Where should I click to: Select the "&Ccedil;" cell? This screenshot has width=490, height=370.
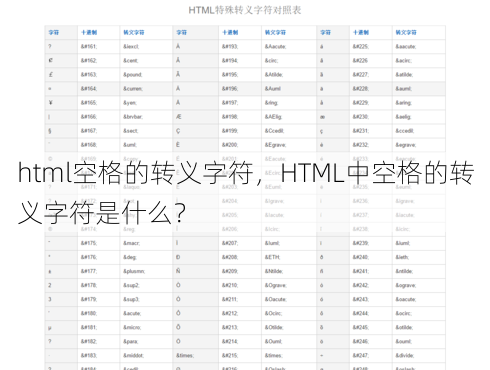[x=289, y=131]
